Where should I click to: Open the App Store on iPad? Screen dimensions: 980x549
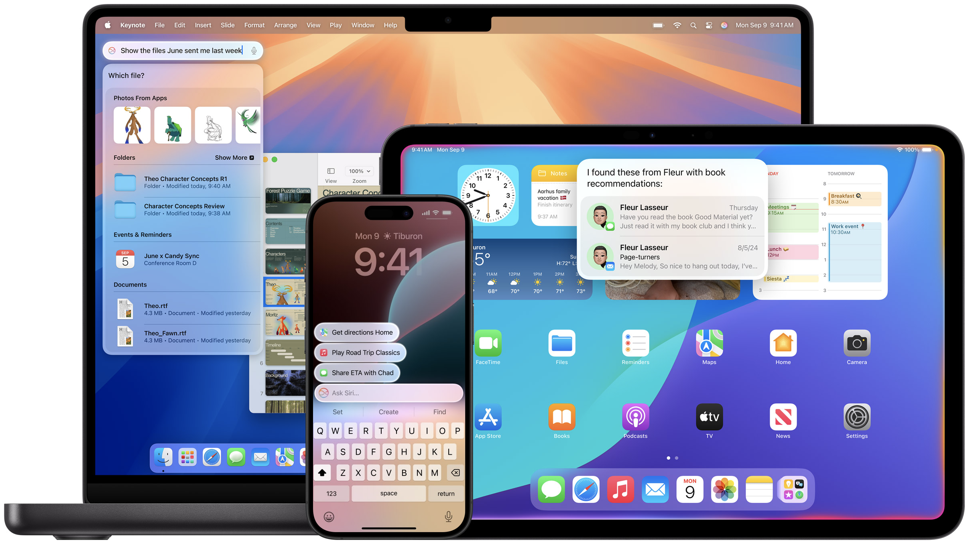tap(489, 417)
